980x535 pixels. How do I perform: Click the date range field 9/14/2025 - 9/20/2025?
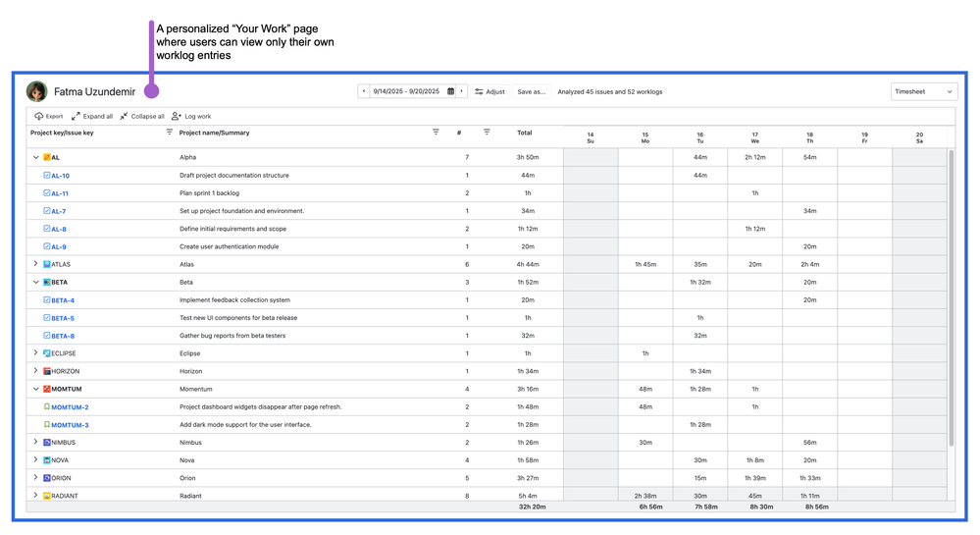(406, 91)
